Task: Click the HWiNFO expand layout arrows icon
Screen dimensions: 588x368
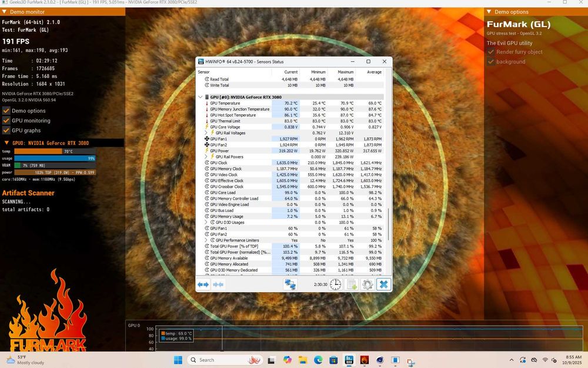Action: point(203,284)
